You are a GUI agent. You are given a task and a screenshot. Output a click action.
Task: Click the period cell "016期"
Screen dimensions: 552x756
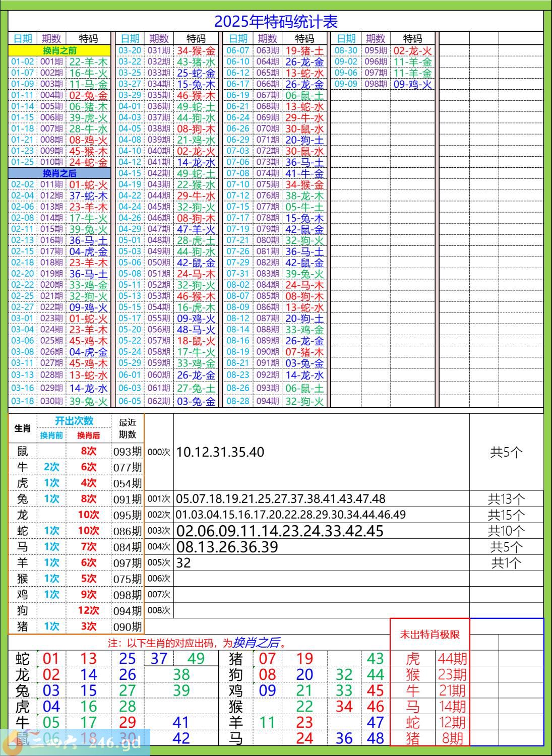[52, 240]
